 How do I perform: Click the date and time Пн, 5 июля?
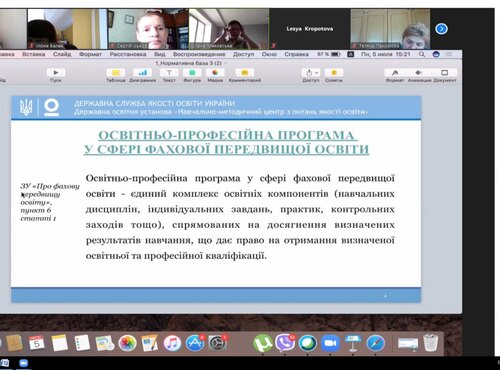385,54
